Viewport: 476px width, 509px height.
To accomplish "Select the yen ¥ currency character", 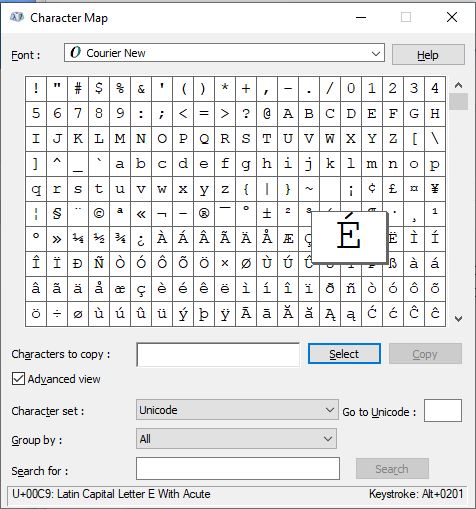I will click(x=435, y=189).
